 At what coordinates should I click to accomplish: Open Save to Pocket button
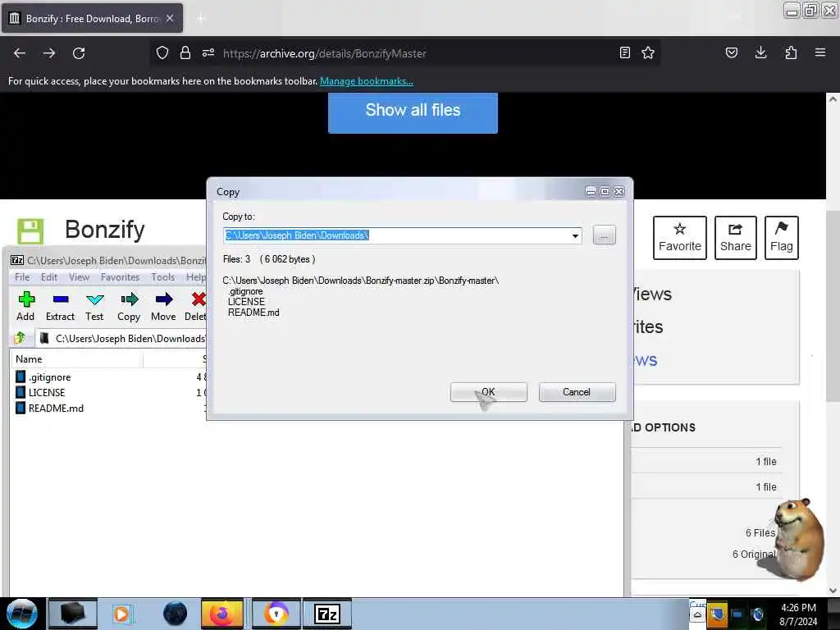[731, 52]
